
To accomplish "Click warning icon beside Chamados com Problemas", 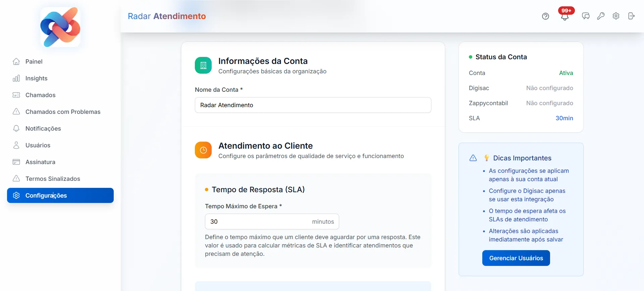I will click(x=16, y=112).
